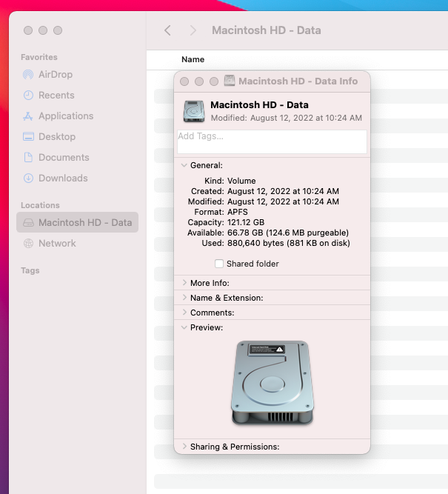Go back with the Finder back arrow
Viewport: 448px width, 494px height.
pyautogui.click(x=167, y=30)
